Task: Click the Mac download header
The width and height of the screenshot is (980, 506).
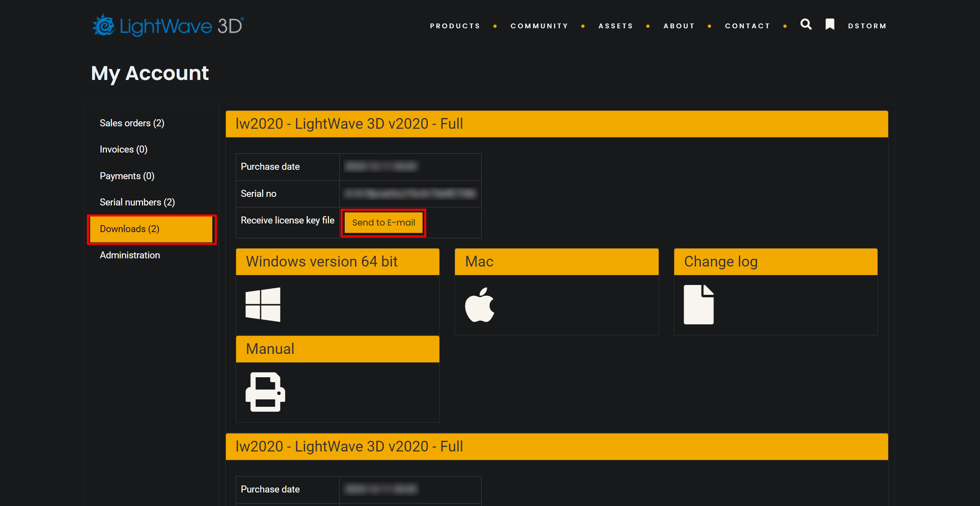Action: pos(557,262)
